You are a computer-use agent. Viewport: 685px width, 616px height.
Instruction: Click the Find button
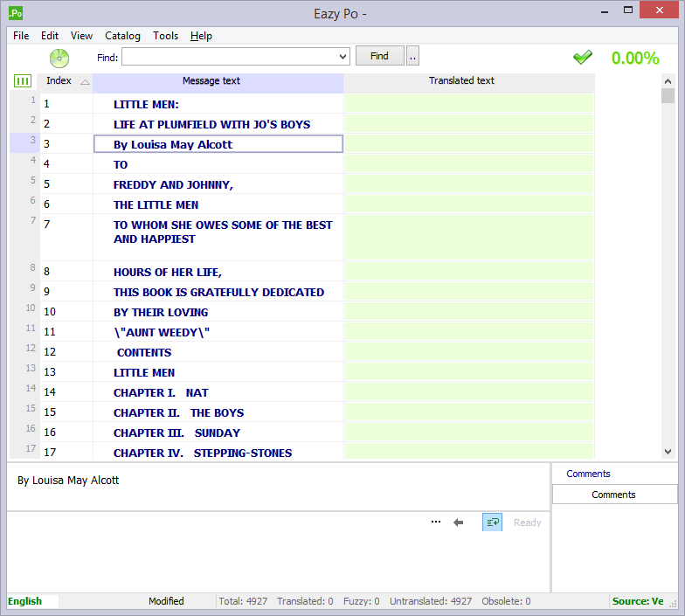click(x=379, y=56)
